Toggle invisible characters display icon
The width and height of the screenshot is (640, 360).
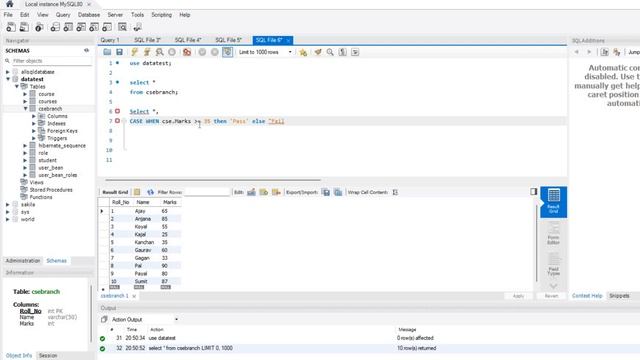[342, 52]
